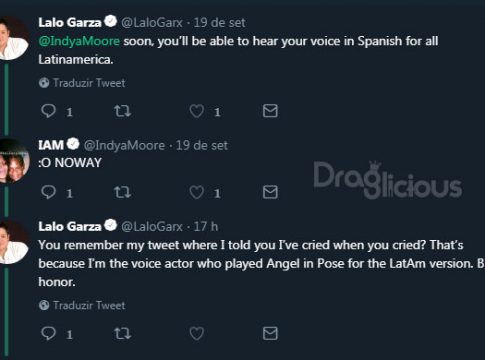Retweet the first Lalo Garza tweet
This screenshot has height=360, width=485.
click(x=123, y=111)
